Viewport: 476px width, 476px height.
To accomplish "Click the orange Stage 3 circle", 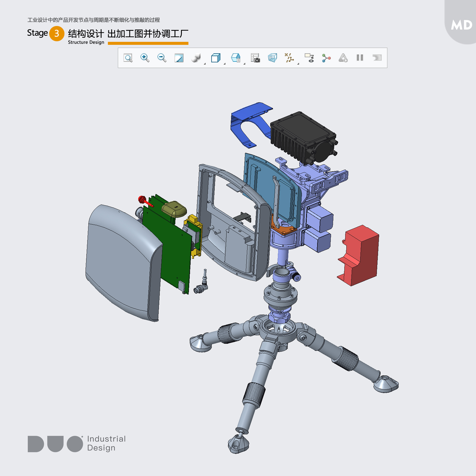I will coord(57,34).
